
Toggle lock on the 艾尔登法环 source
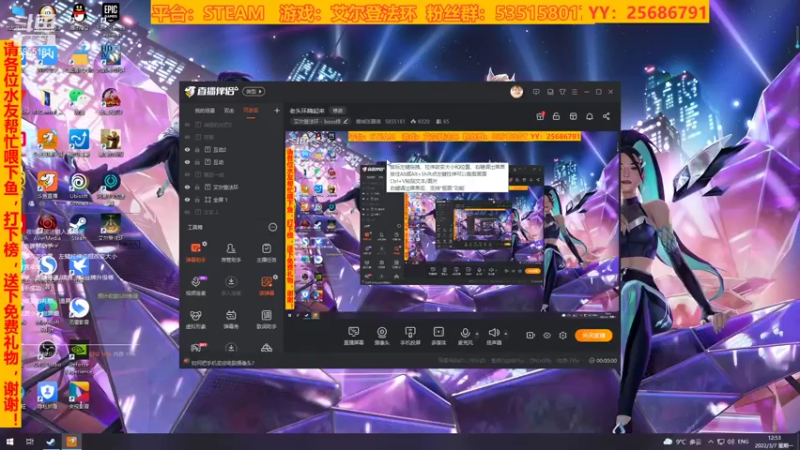(197, 187)
